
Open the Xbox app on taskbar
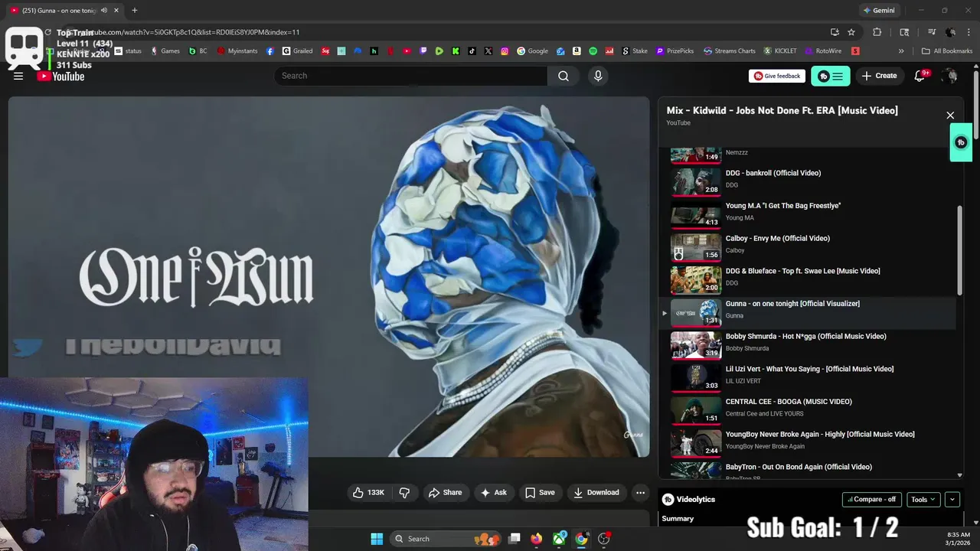(560, 539)
